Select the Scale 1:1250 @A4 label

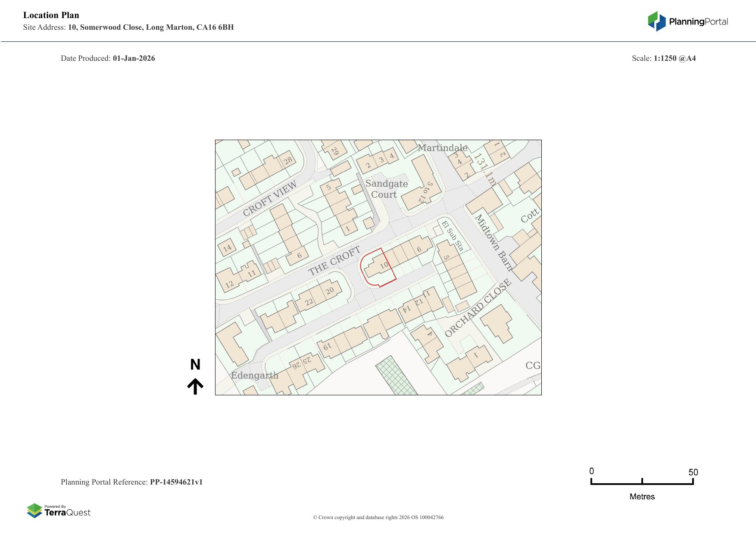click(x=664, y=58)
